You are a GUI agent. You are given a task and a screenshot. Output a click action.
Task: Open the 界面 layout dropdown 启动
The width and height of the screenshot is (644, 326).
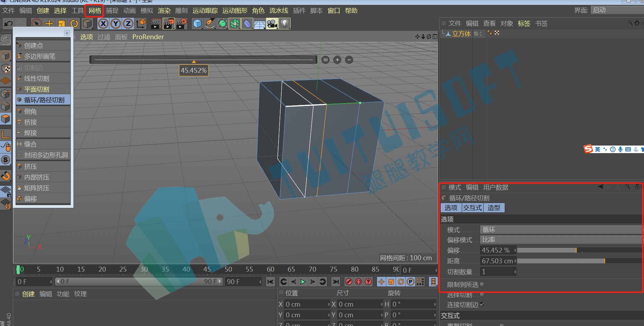coord(617,10)
